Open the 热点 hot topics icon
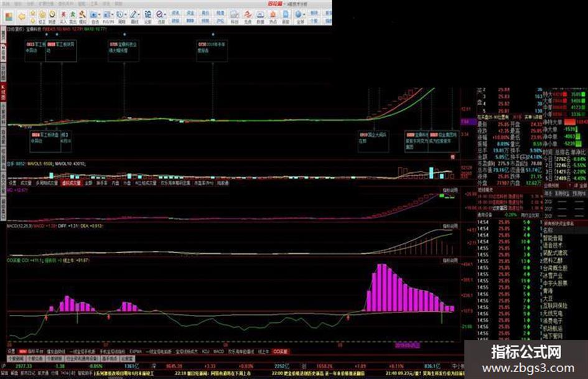This screenshot has height=379, width=588. [272, 17]
